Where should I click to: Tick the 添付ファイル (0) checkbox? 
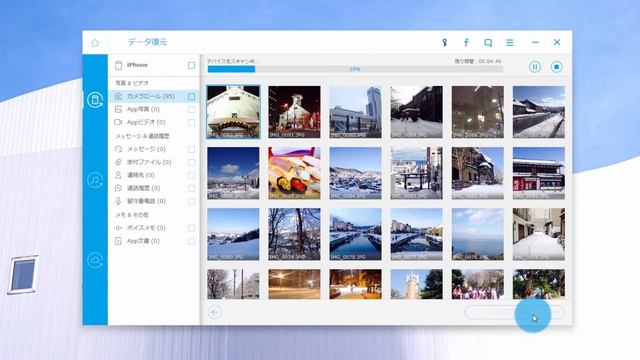[191, 162]
